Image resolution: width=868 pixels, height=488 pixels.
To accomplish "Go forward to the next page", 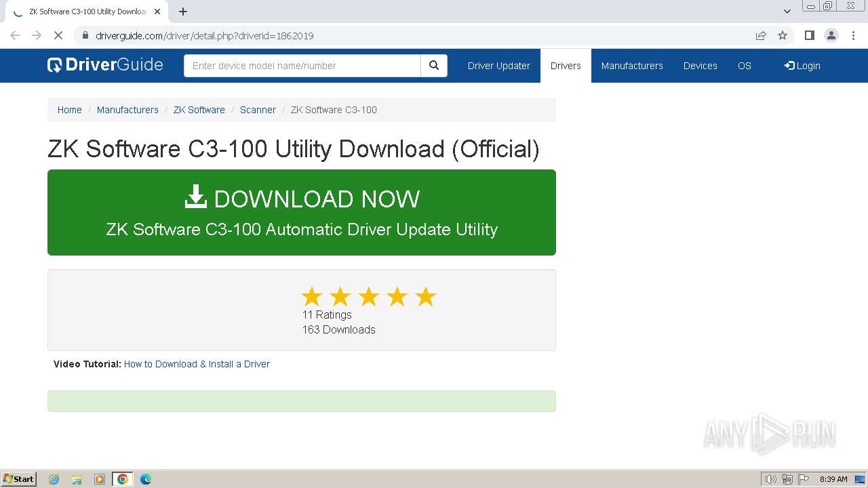I will tap(37, 35).
